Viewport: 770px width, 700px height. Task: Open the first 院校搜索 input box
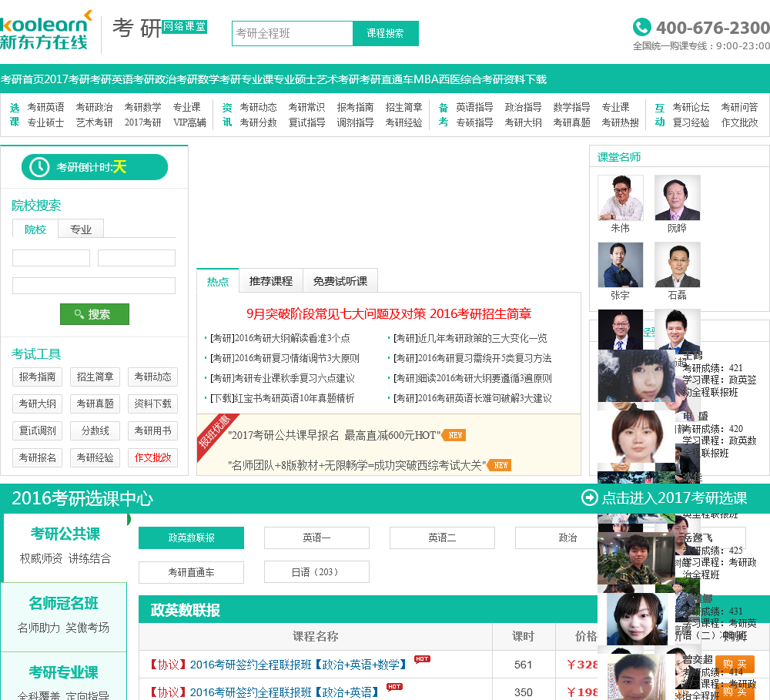(x=51, y=258)
